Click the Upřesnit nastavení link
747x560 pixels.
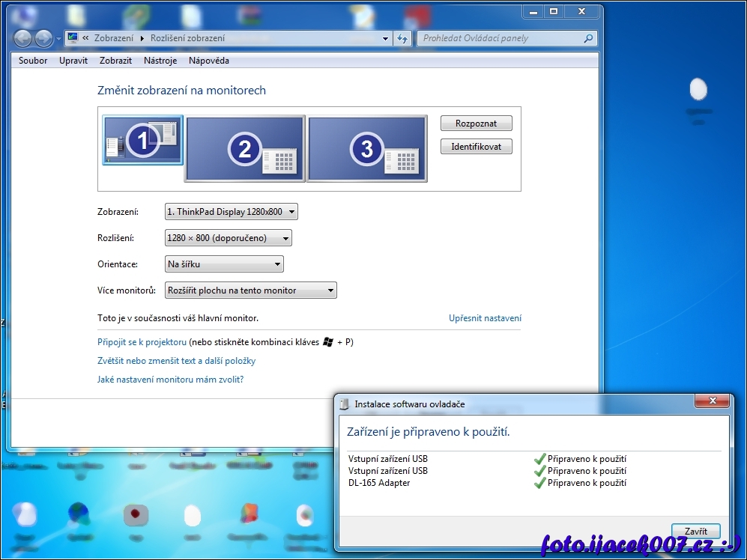485,318
